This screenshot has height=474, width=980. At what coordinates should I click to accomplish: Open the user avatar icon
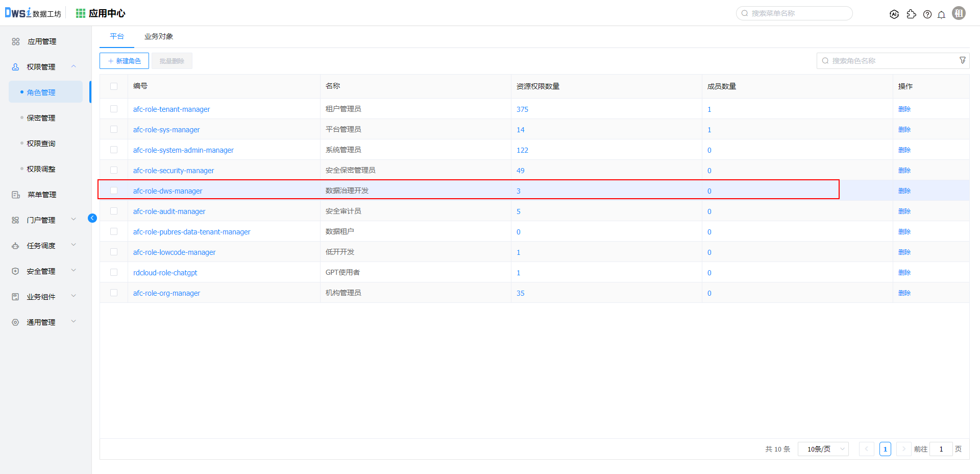(959, 13)
